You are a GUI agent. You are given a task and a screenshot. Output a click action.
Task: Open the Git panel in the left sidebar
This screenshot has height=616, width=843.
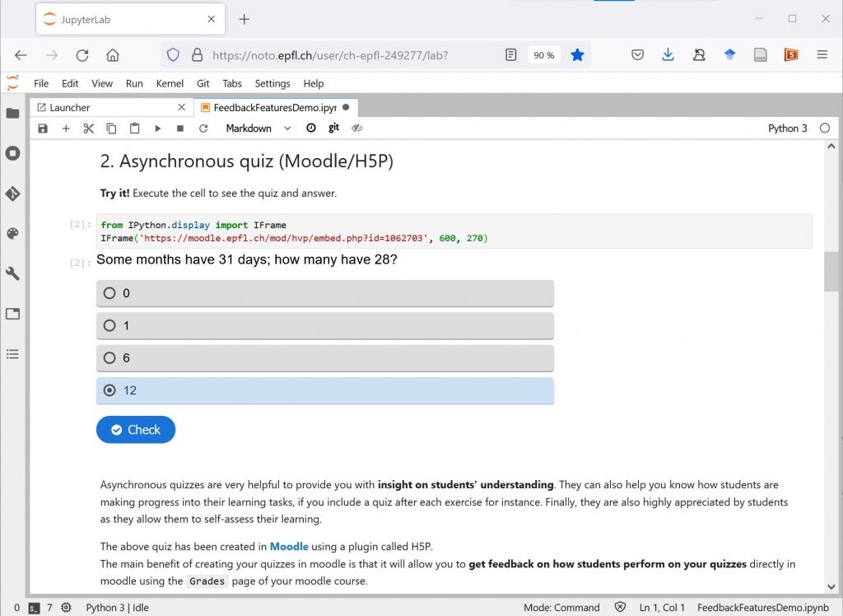coord(12,194)
